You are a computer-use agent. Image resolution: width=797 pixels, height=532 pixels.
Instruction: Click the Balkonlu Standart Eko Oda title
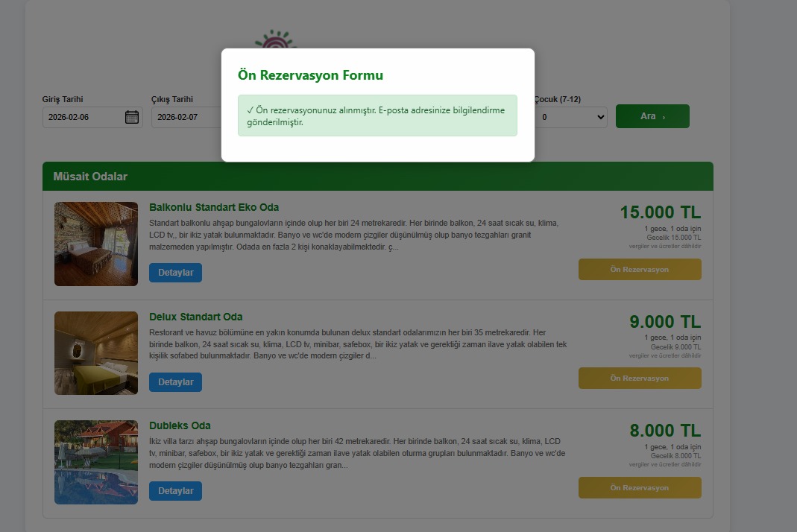click(x=214, y=207)
